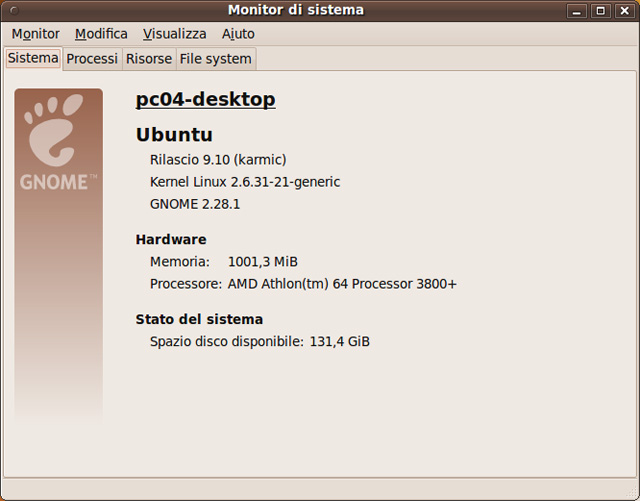This screenshot has height=501, width=640.
Task: Click the GNOME foot logo
Action: (x=58, y=130)
